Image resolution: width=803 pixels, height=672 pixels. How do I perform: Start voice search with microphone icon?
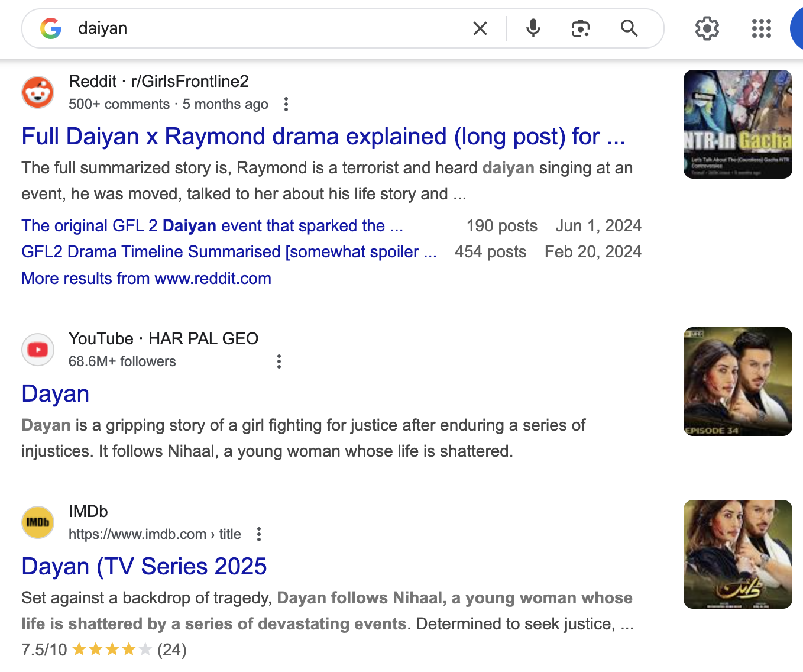pyautogui.click(x=533, y=28)
